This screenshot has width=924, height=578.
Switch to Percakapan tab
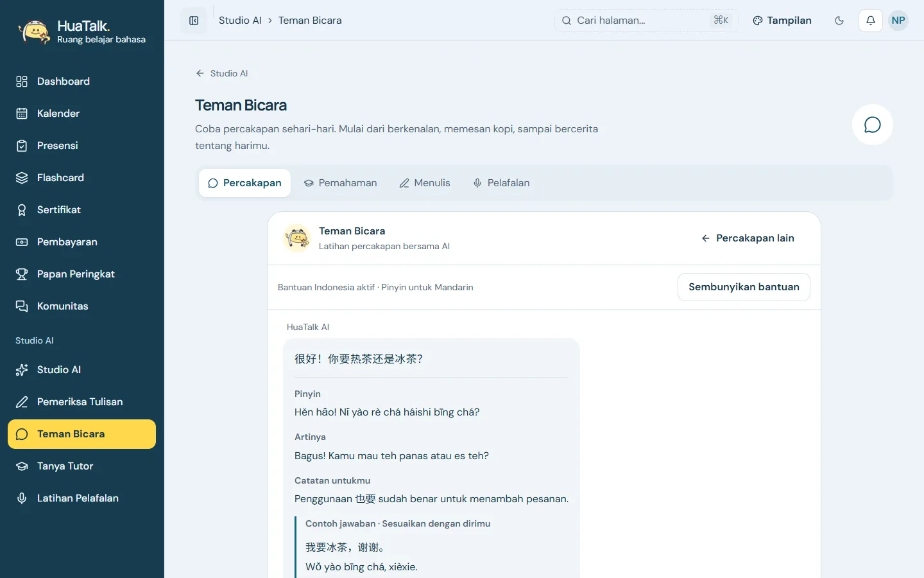244,183
